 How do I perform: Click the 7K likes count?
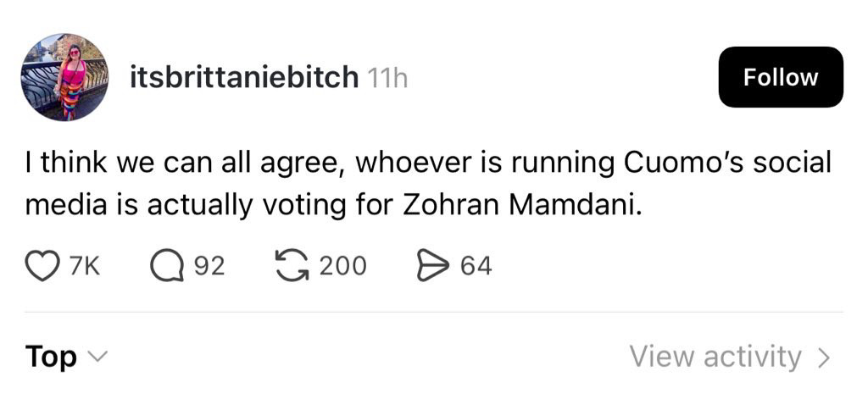click(84, 266)
